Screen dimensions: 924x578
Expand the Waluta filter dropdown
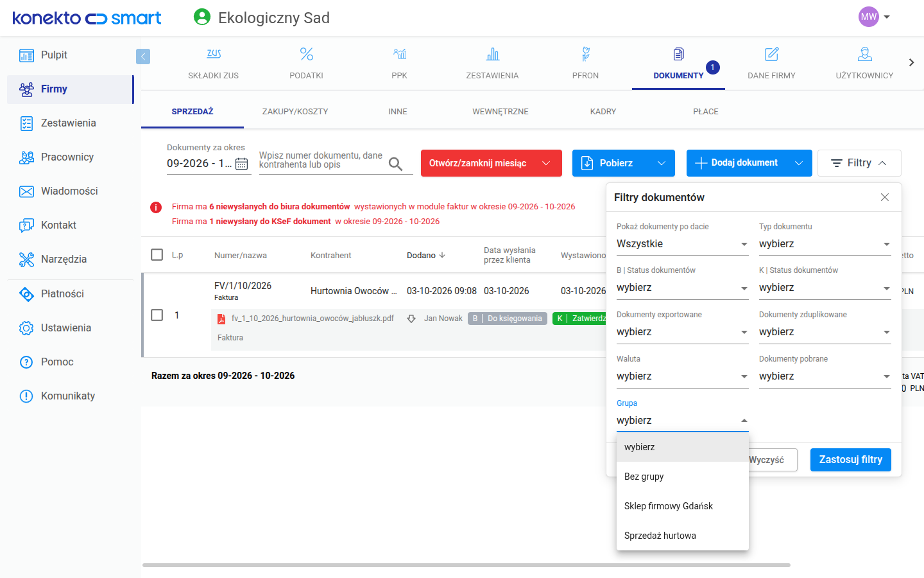(683, 376)
